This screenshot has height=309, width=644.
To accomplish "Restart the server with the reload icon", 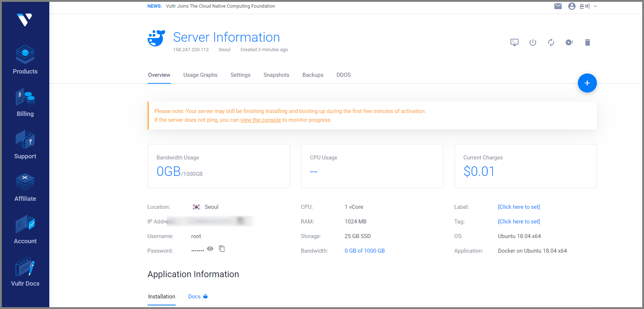I will [x=551, y=42].
